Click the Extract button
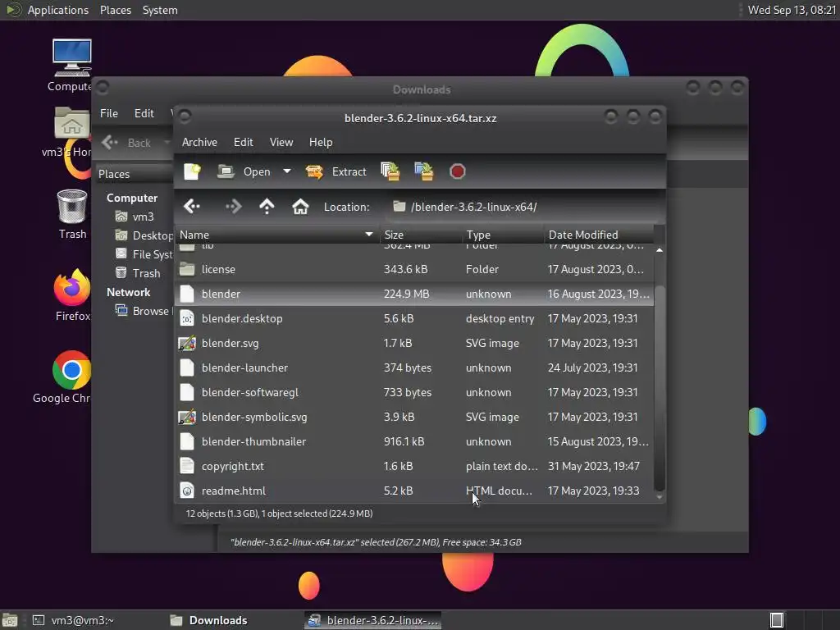840x630 pixels. (336, 171)
